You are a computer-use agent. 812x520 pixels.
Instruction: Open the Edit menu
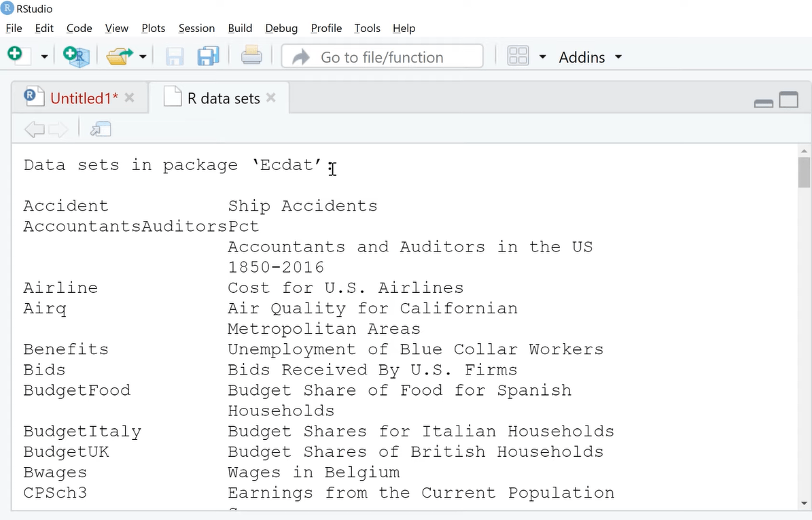pos(44,28)
